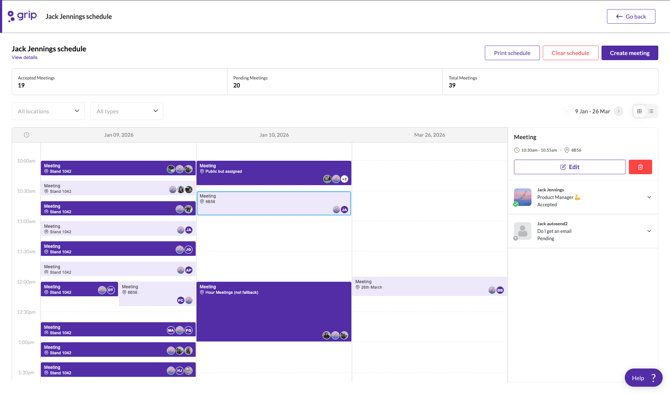Open the Public but assigned meeting
Screen dimensions: 670x394
pyautogui.click(x=274, y=173)
